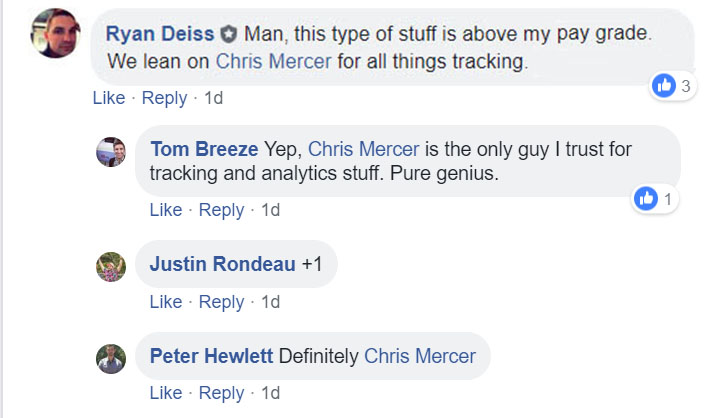View likes on Ryan Deiss's comment
Screen dimensions: 717x418
(673, 86)
